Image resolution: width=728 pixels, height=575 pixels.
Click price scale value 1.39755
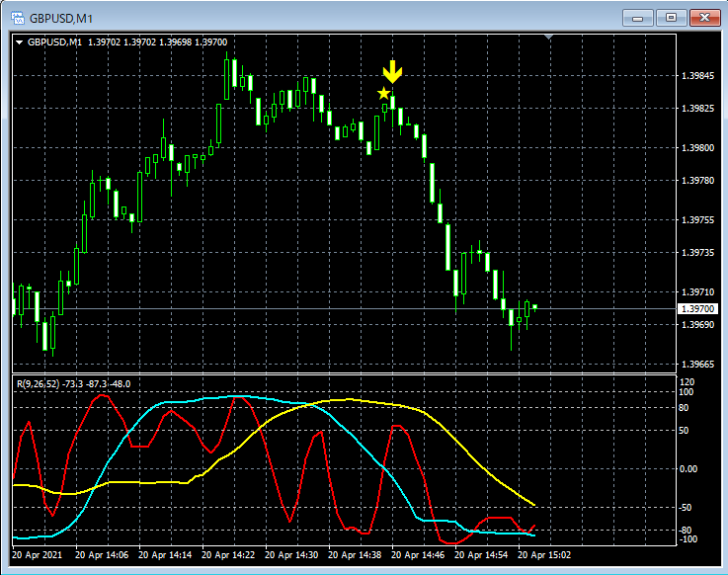tap(697, 219)
